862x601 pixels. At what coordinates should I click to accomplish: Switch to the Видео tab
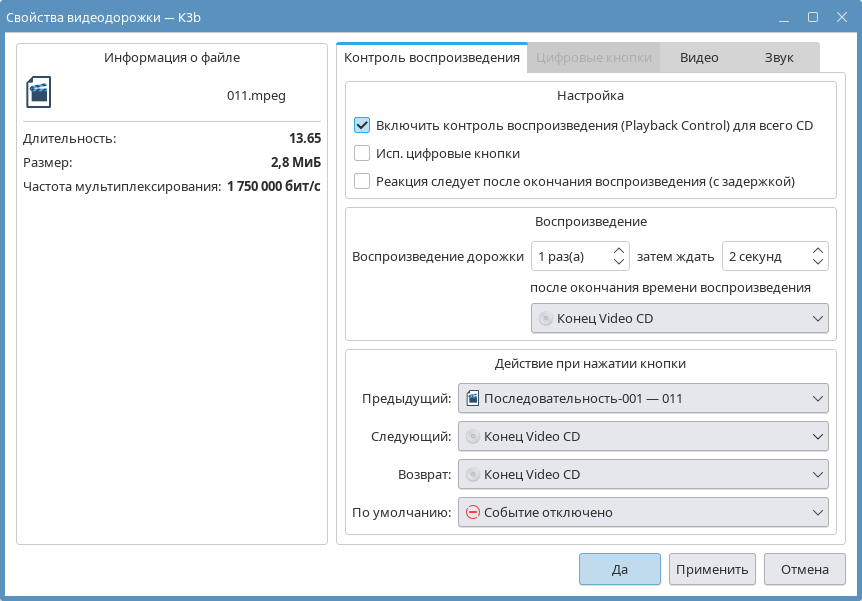point(699,58)
